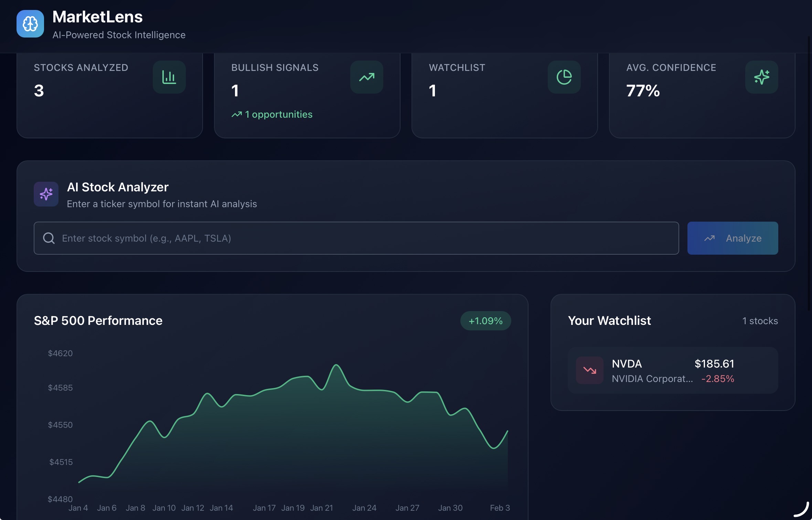Click the S&P 500 chart peak near Jan 21
The width and height of the screenshot is (812, 520).
(336, 365)
